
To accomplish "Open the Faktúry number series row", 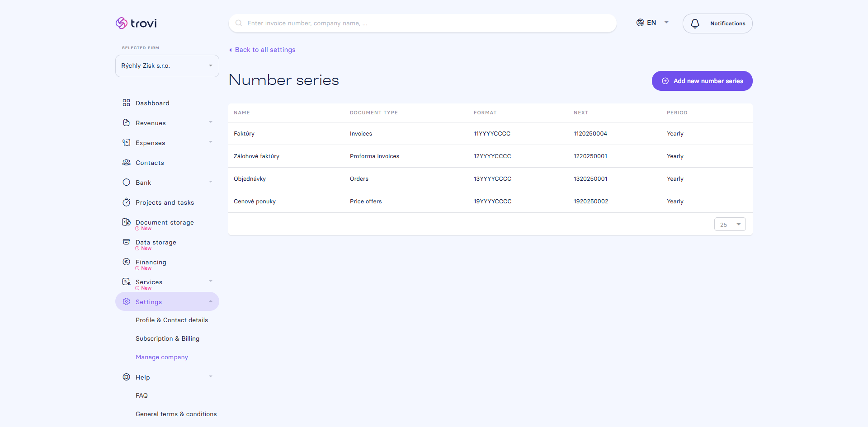I will tap(491, 134).
